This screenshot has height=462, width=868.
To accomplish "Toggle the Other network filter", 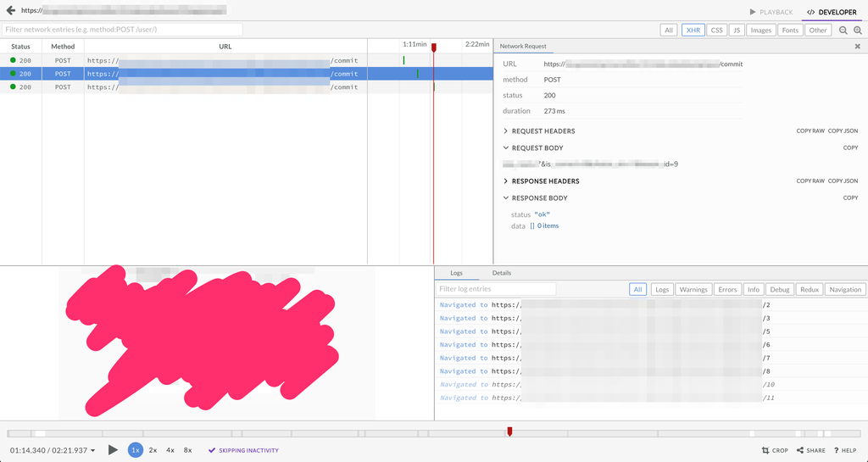I will (x=818, y=31).
